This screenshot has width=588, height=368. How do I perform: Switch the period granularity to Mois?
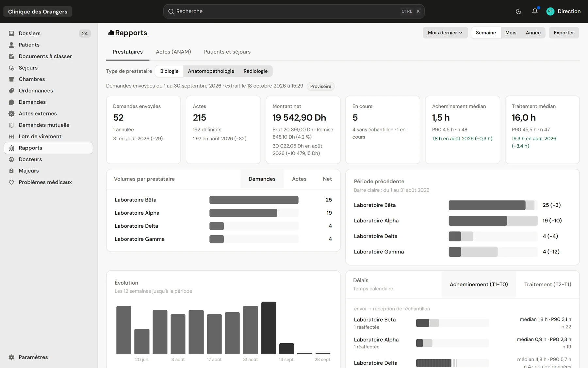coord(511,33)
